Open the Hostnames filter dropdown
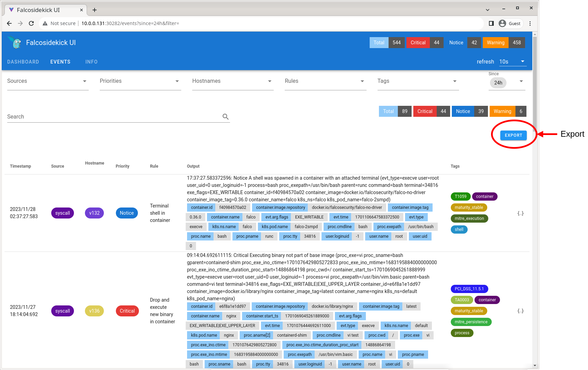 pyautogui.click(x=233, y=81)
